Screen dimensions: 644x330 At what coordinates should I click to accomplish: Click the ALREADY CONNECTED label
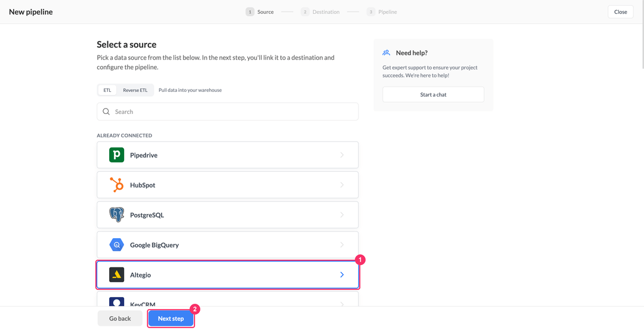125,135
